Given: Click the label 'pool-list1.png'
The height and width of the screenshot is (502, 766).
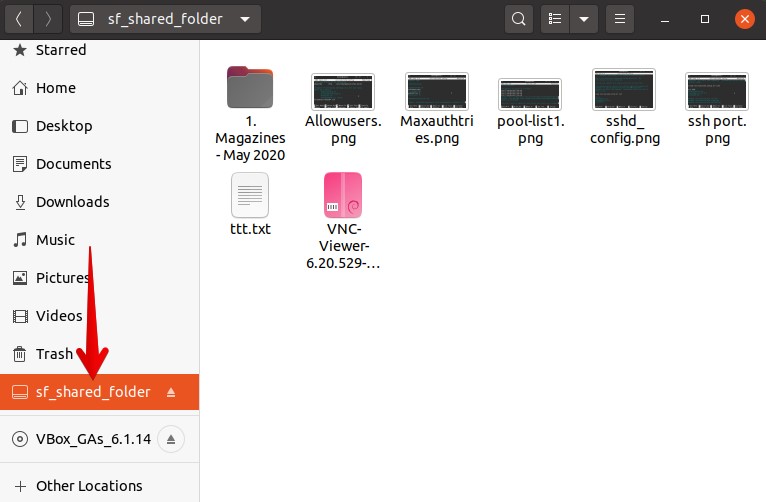Looking at the screenshot, I should click(x=531, y=129).
